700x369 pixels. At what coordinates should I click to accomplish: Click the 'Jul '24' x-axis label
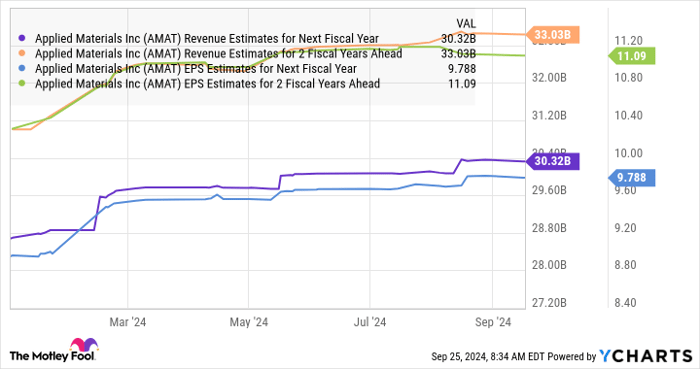[370, 322]
